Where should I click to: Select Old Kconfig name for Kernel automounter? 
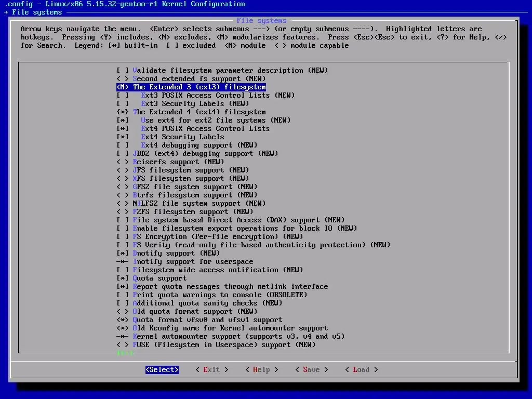222,328
